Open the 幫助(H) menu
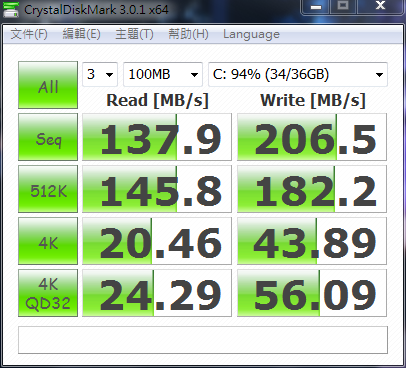This screenshot has width=406, height=368. click(188, 34)
